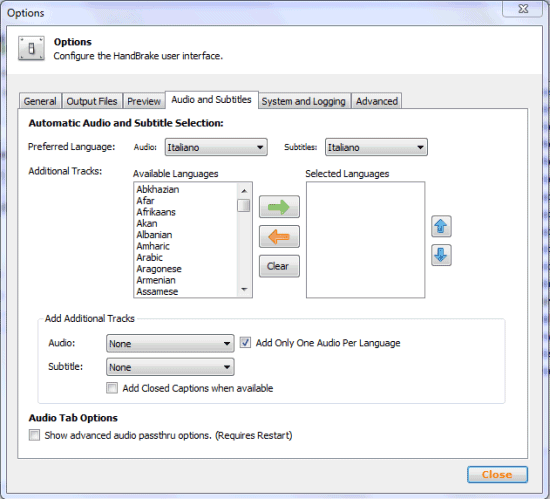Move selected language up with blue arrow
Image resolution: width=550 pixels, height=499 pixels.
click(441, 227)
